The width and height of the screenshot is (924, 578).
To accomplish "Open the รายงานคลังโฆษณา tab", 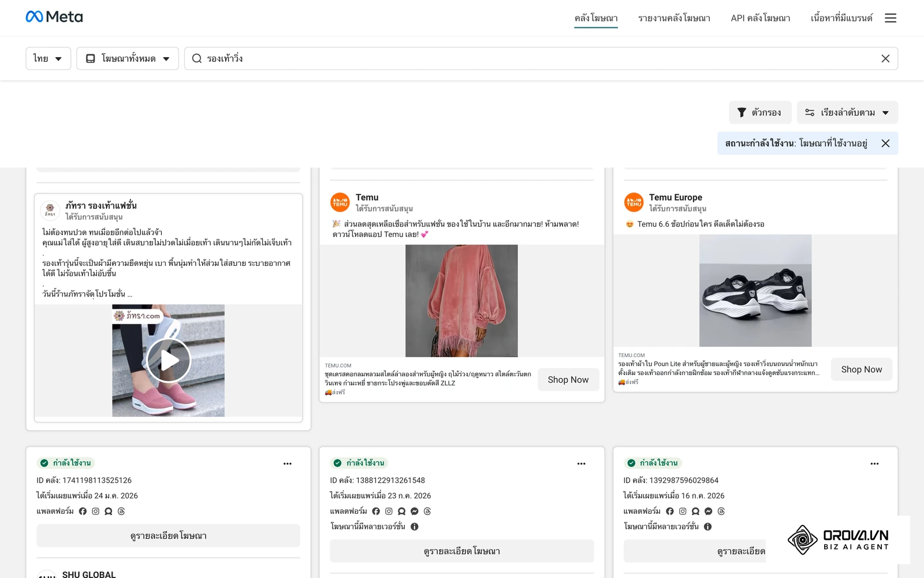I will (x=674, y=18).
